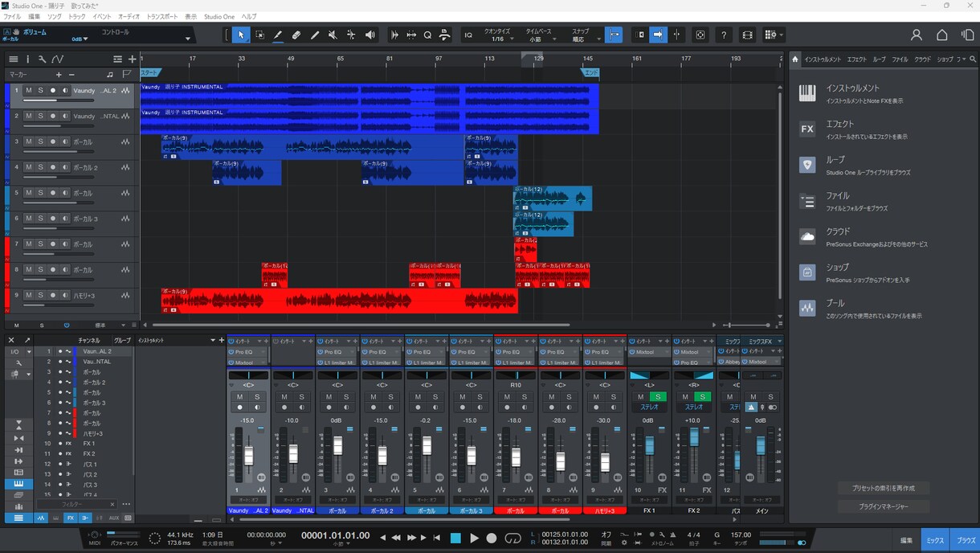
Task: Click the スタート marker on the timeline
Action: pyautogui.click(x=150, y=72)
